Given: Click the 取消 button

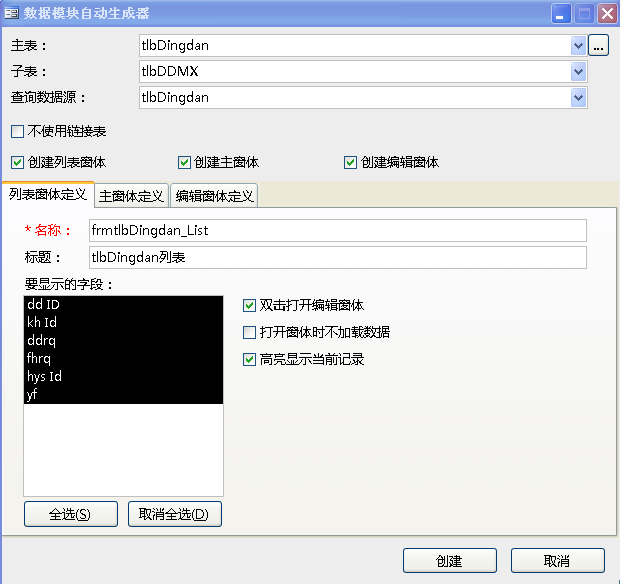Looking at the screenshot, I should click(558, 561).
